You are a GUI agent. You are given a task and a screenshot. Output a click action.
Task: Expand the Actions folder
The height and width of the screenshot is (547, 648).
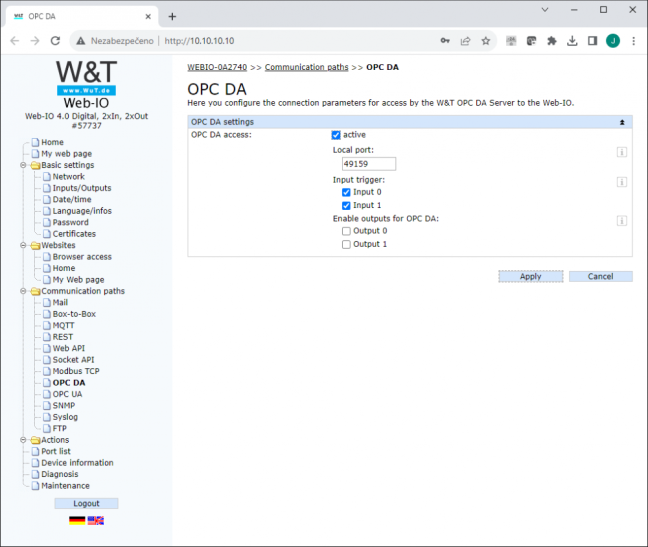(23, 440)
